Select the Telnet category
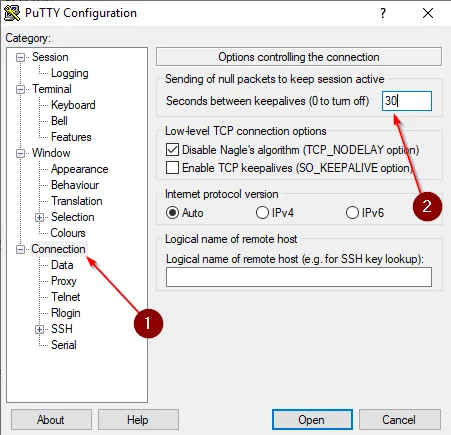Image resolution: width=451 pixels, height=435 pixels. [x=66, y=297]
